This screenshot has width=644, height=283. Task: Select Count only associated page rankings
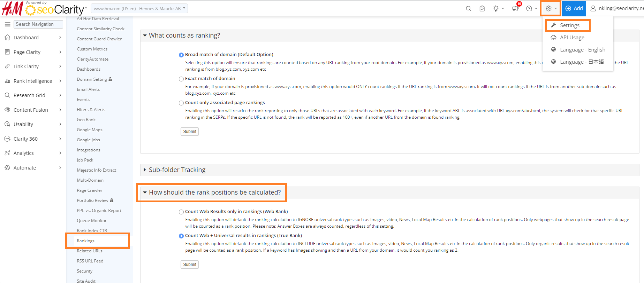(181, 103)
